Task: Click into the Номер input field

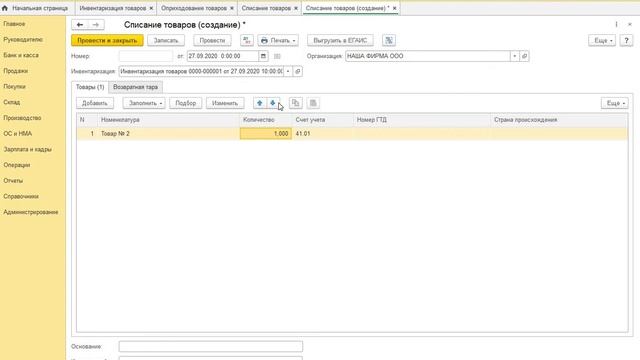Action: click(146, 56)
